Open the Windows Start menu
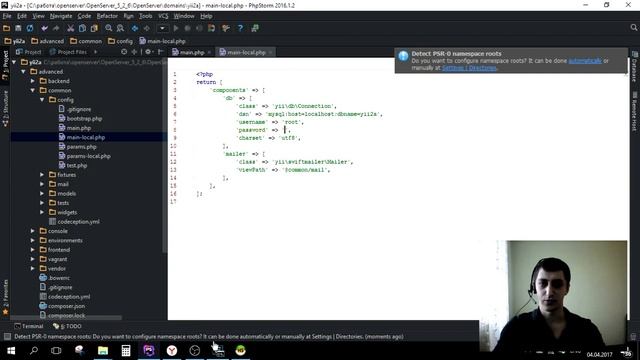640x360 pixels. (11, 350)
